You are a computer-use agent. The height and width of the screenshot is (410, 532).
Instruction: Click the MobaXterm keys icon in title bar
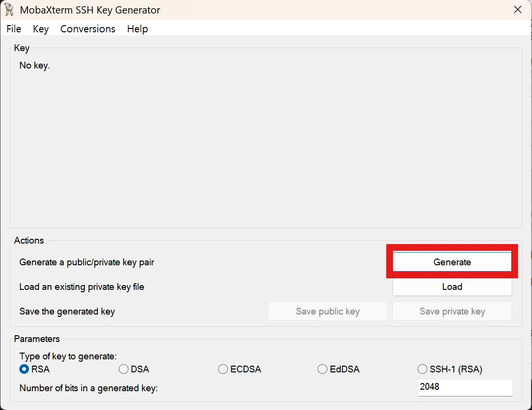pos(9,10)
